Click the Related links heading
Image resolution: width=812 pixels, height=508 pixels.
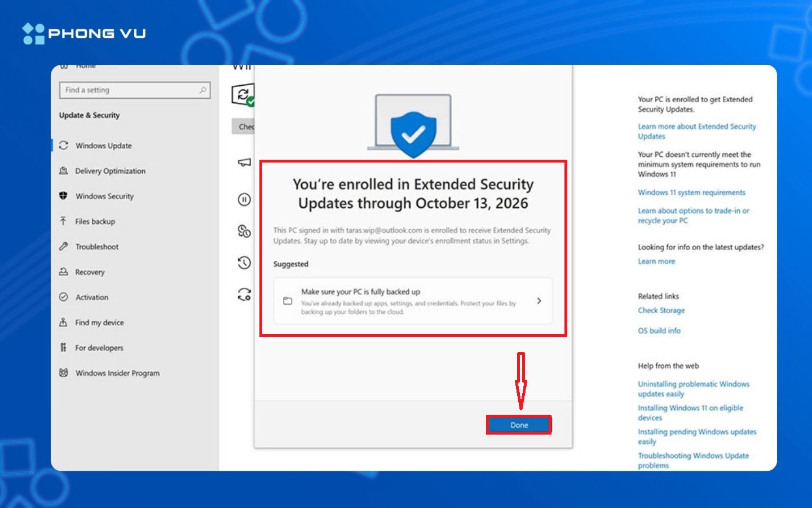[659, 296]
